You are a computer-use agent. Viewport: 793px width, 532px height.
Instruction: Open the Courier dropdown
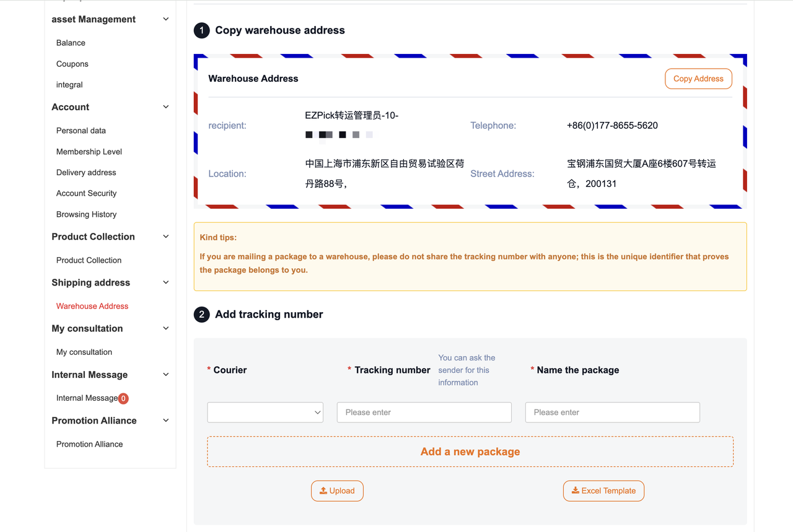[x=265, y=412]
